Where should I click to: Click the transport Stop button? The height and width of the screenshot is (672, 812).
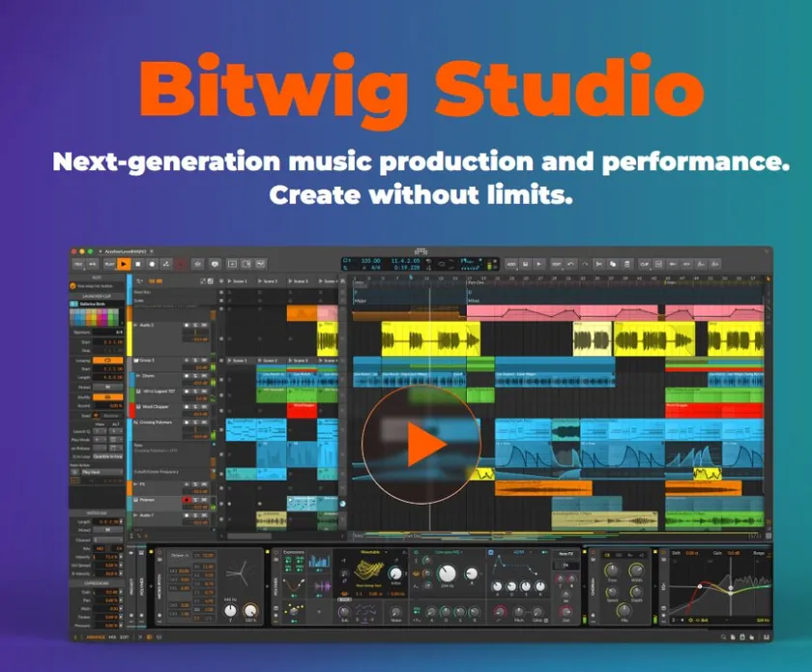point(137,264)
